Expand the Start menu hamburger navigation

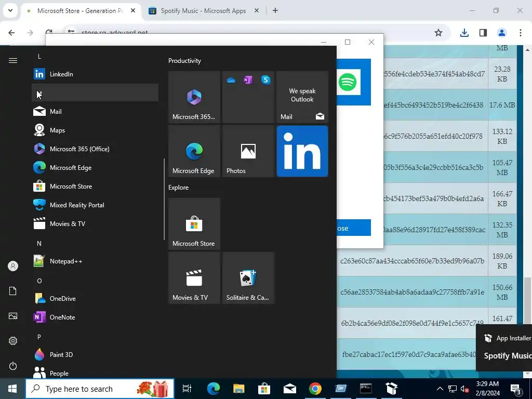(x=13, y=60)
